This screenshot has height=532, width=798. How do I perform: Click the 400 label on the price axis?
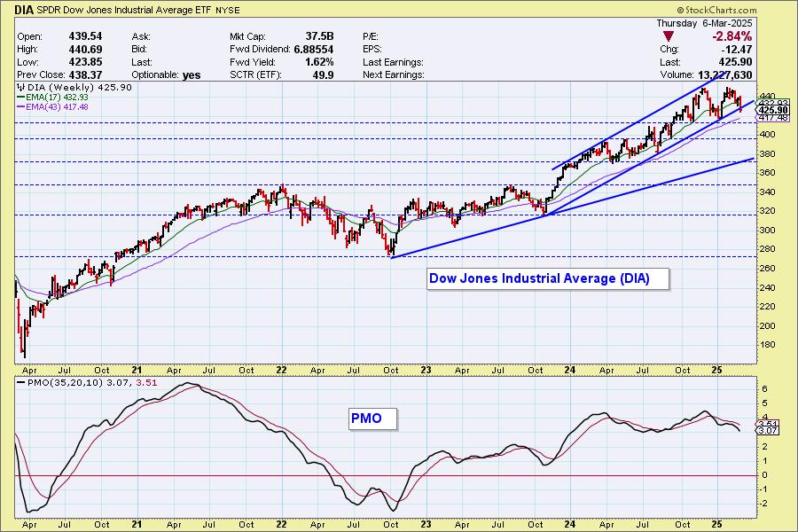click(768, 135)
